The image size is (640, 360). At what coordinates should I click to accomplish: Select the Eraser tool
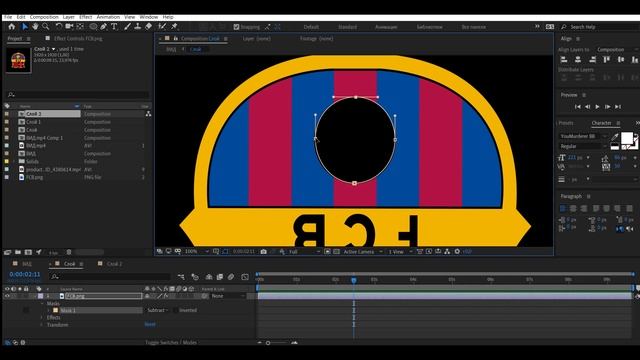pos(149,27)
